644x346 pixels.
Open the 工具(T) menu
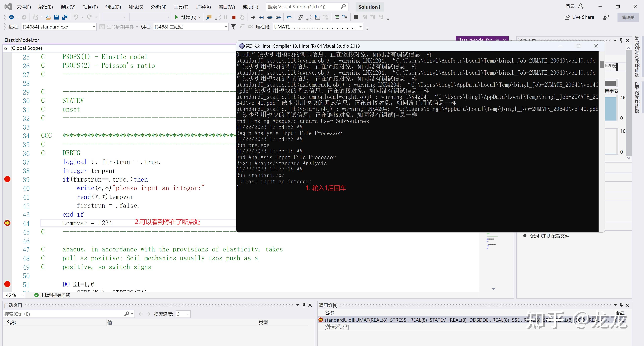tap(181, 7)
